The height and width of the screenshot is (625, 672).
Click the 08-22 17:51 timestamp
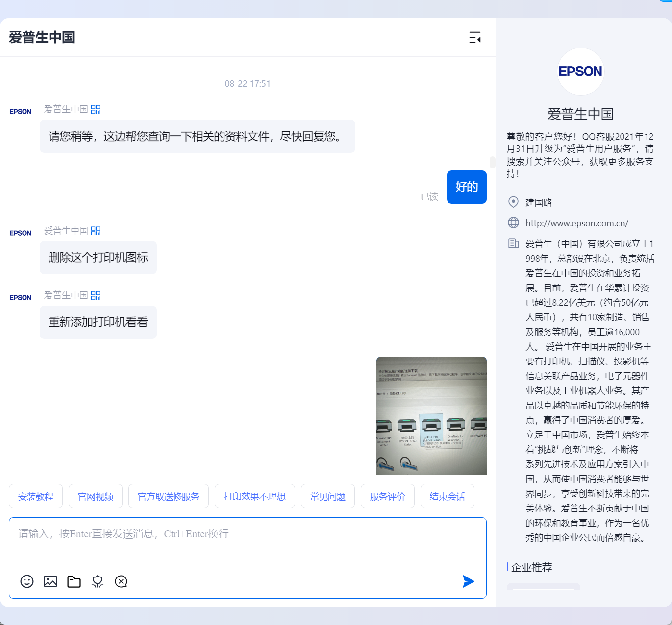point(248,84)
